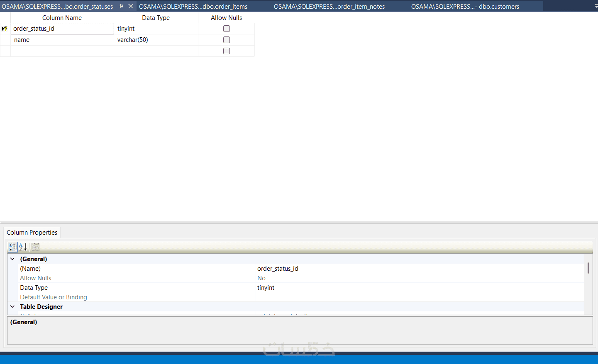Click the Default Value or Binding value field

(x=420, y=297)
